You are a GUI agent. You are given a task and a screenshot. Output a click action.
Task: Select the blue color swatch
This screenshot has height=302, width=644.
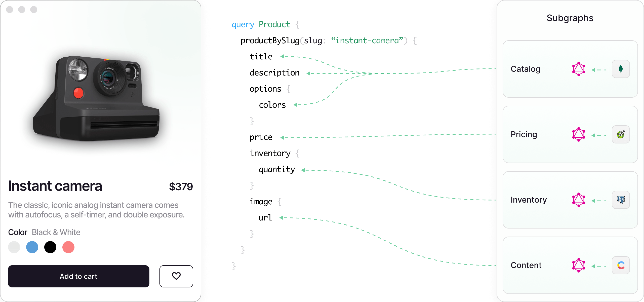32,247
